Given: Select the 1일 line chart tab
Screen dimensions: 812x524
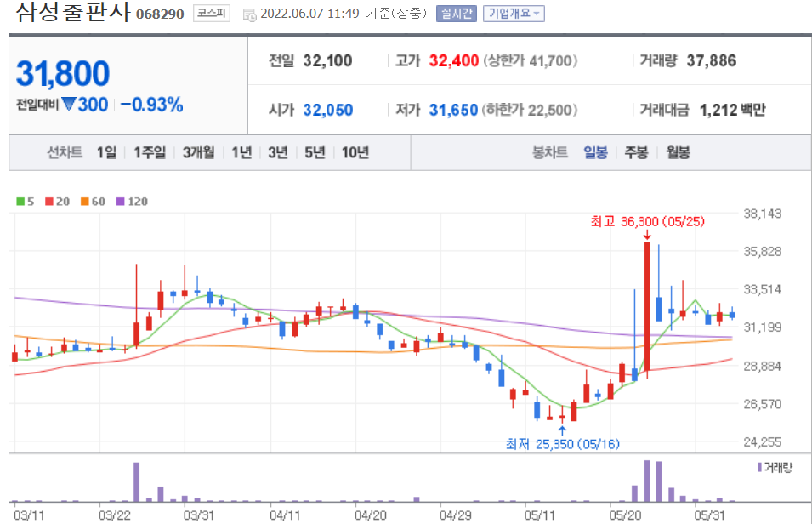Looking at the screenshot, I should point(106,152).
